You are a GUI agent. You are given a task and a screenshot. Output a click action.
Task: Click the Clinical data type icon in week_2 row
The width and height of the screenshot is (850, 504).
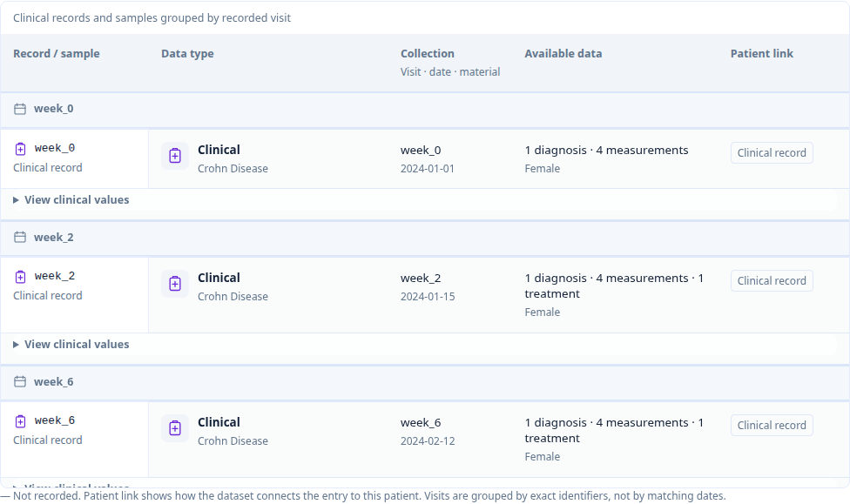point(175,284)
